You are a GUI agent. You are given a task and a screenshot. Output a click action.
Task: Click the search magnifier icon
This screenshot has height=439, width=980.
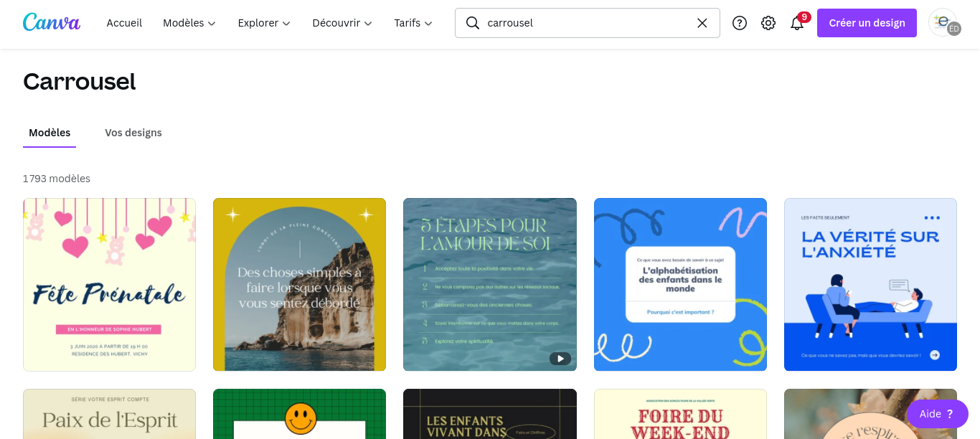(473, 23)
